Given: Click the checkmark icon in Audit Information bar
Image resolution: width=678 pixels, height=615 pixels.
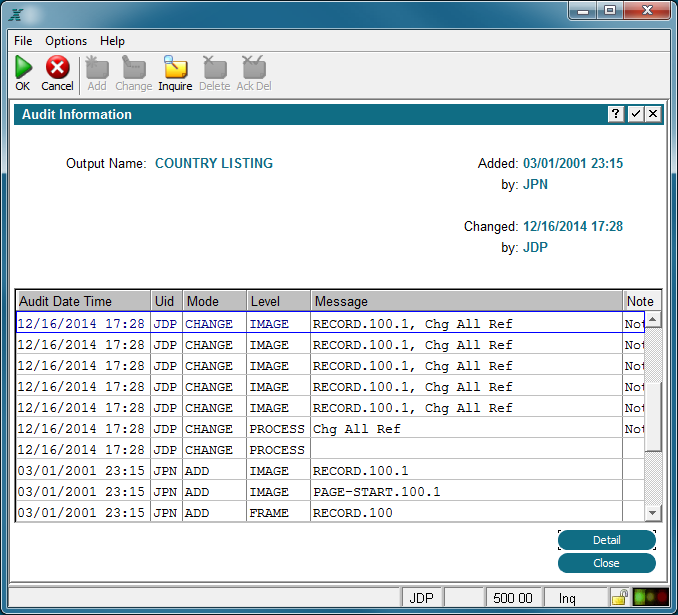Looking at the screenshot, I should 635,114.
